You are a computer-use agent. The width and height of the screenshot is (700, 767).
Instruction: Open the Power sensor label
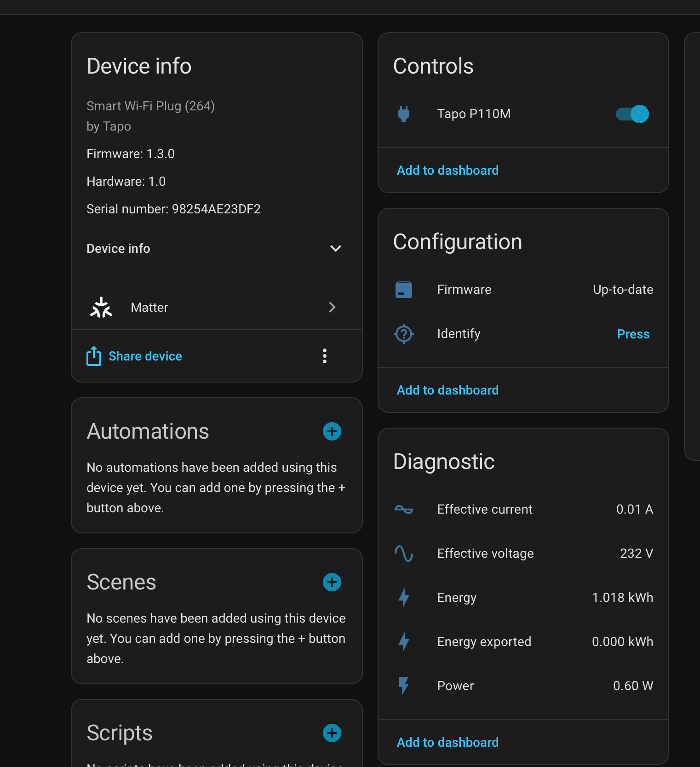click(455, 686)
